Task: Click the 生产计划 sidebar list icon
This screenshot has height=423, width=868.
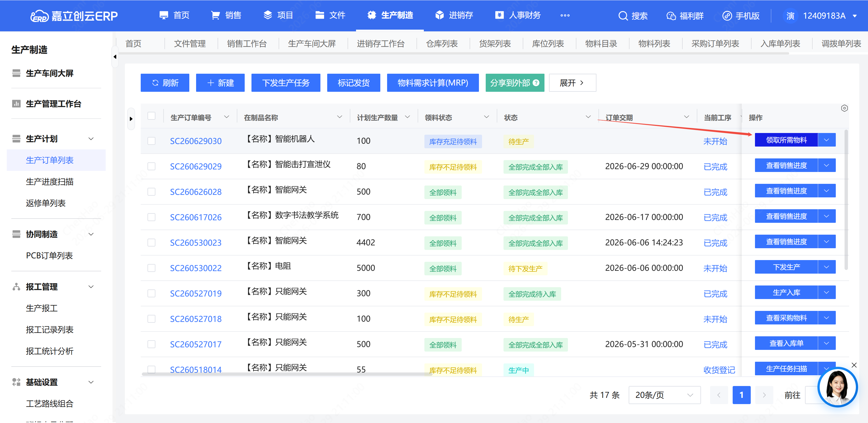Action: [x=16, y=139]
